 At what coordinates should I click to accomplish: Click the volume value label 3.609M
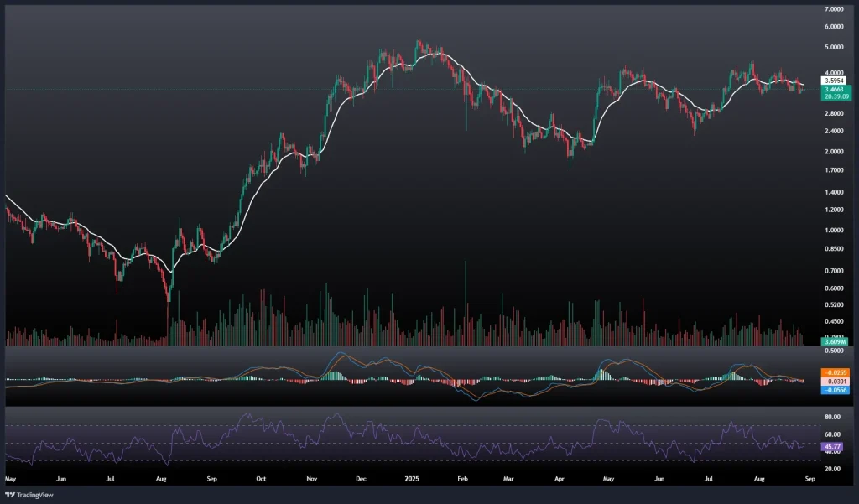click(835, 341)
